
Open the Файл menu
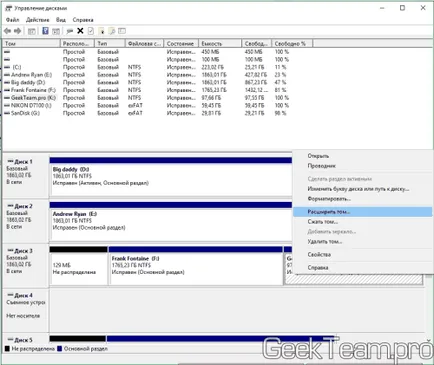(12, 20)
